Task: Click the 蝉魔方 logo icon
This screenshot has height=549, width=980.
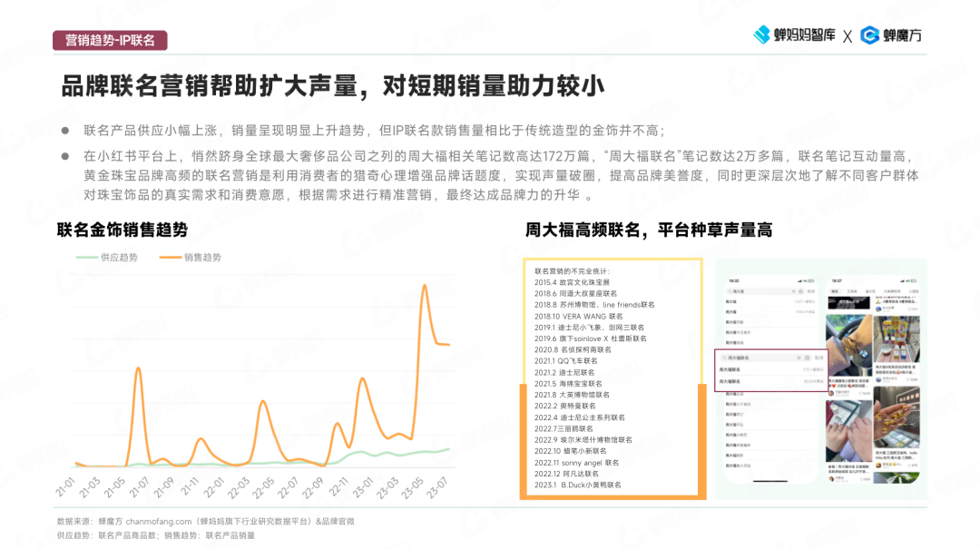Action: [x=869, y=35]
